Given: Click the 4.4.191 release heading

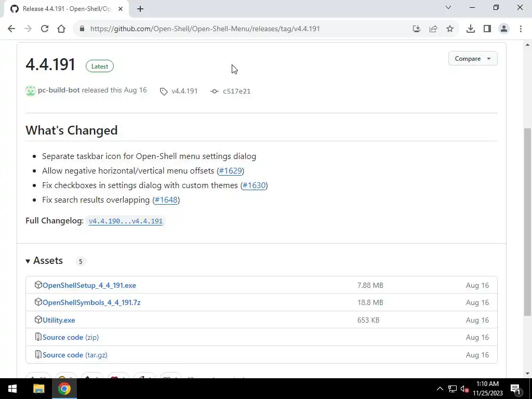Looking at the screenshot, I should [50, 64].
